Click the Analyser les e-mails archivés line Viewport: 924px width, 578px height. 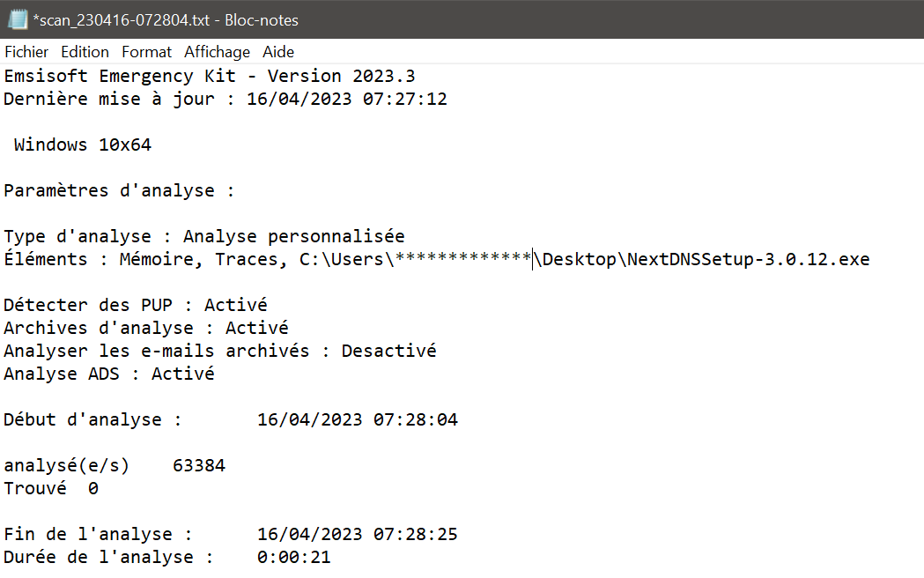pos(219,351)
